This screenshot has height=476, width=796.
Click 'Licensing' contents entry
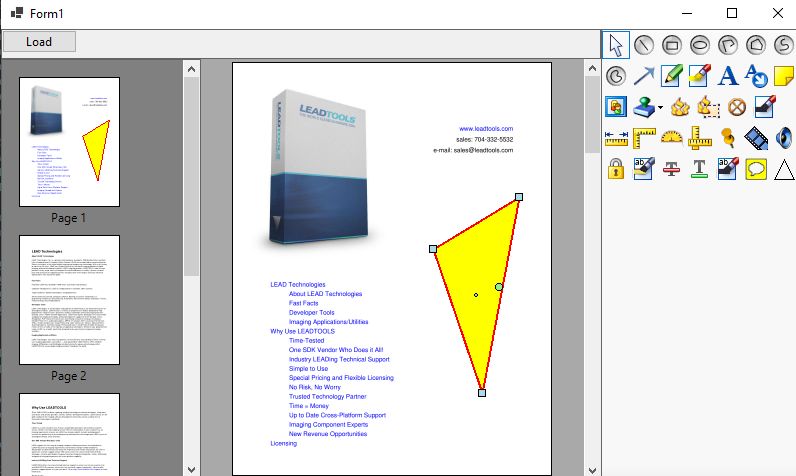coord(283,444)
